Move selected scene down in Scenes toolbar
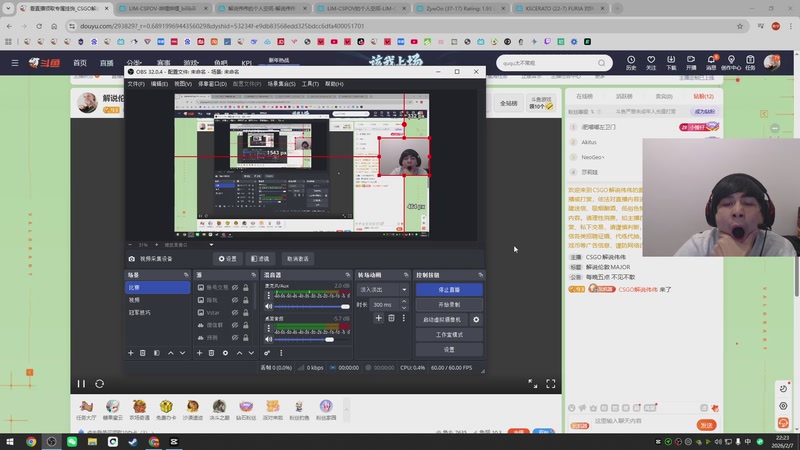 click(182, 353)
